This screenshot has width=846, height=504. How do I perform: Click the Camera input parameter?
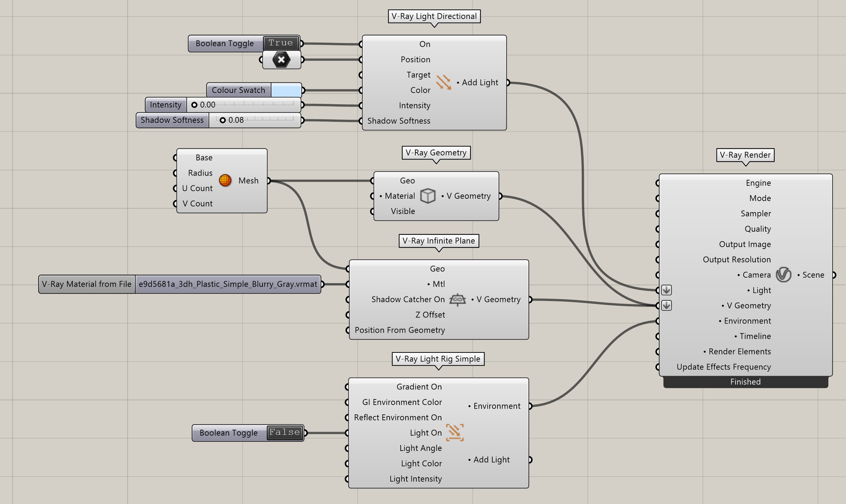coord(754,275)
